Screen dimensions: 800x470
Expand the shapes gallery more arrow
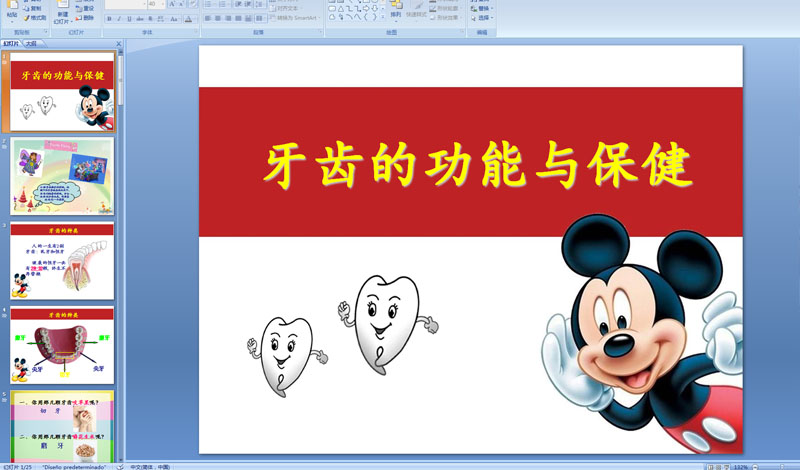383,17
